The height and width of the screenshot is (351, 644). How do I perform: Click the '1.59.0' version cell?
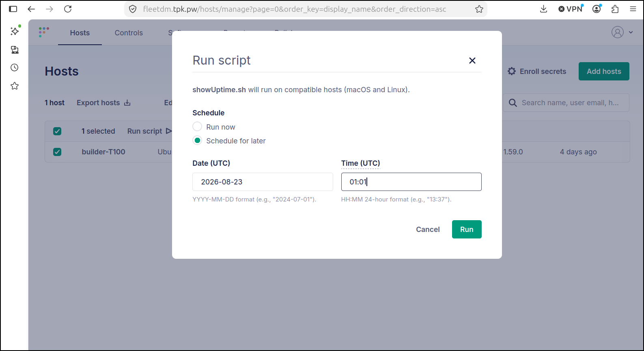513,152
